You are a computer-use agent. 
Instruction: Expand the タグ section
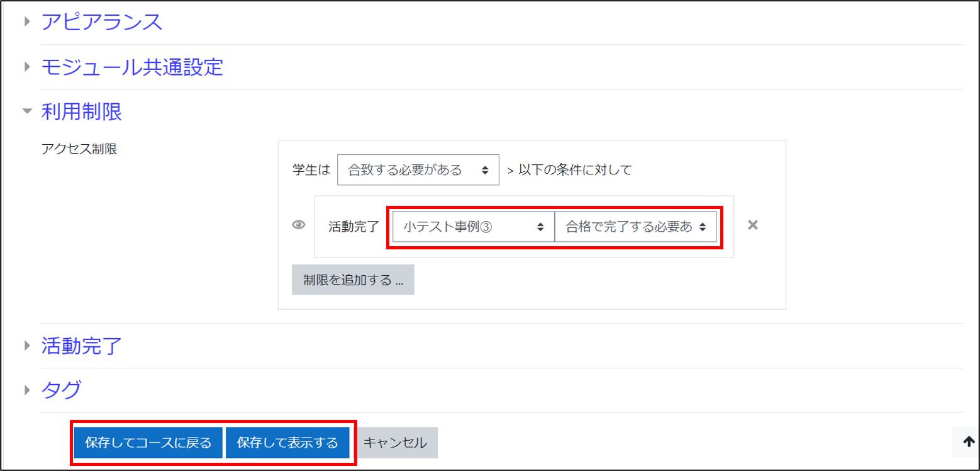coord(26,390)
